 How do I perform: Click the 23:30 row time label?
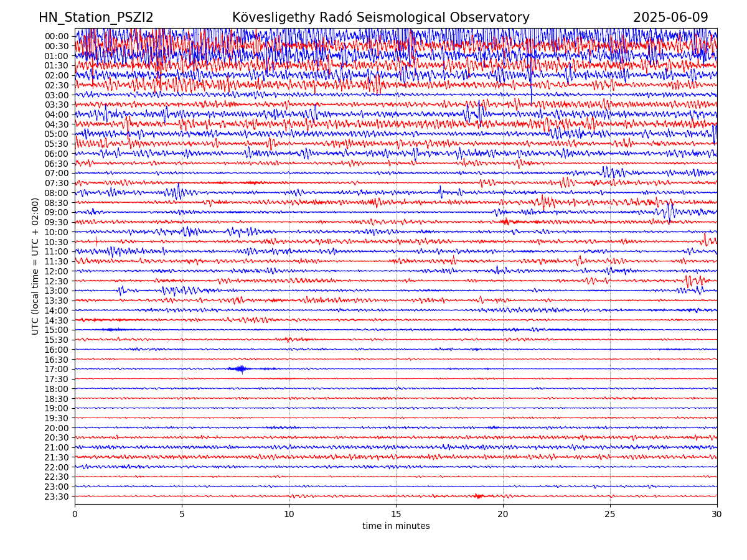[x=56, y=497]
